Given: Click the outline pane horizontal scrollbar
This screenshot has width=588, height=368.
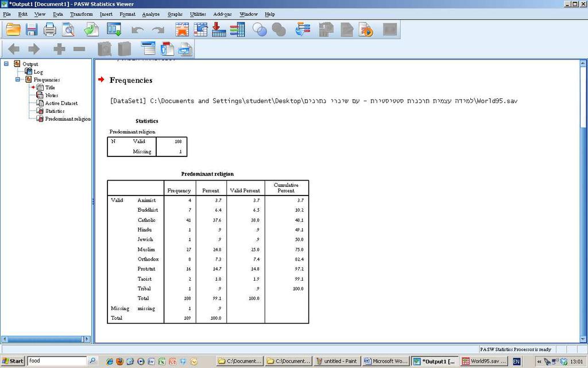Looking at the screenshot, I should click(46, 339).
